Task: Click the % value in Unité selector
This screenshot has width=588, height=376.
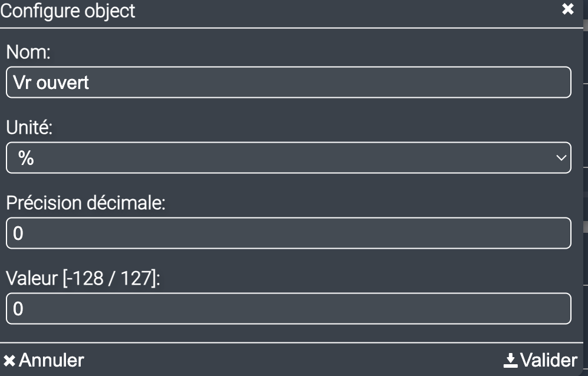Action: tap(25, 158)
